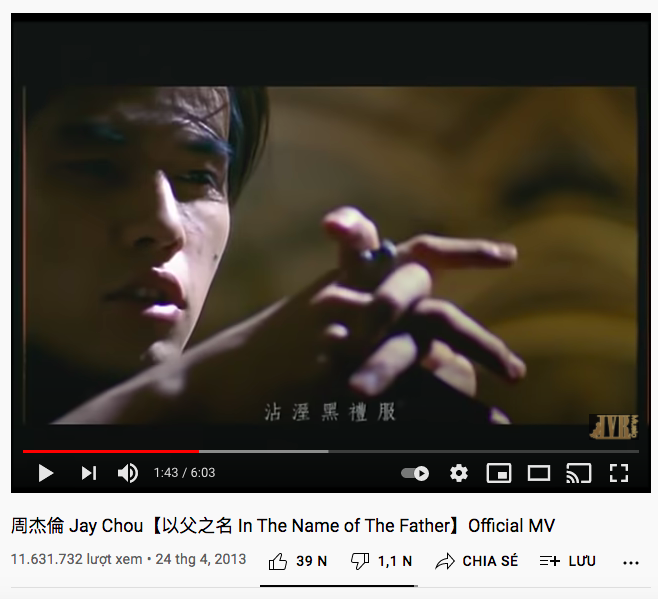Seek in the red progress bar
This screenshot has height=599, width=658.
pos(111,452)
